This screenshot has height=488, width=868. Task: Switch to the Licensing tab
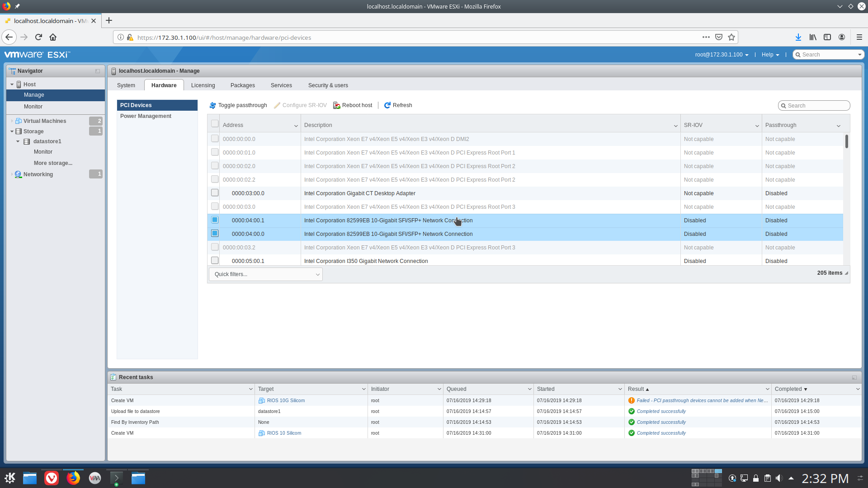click(x=203, y=85)
